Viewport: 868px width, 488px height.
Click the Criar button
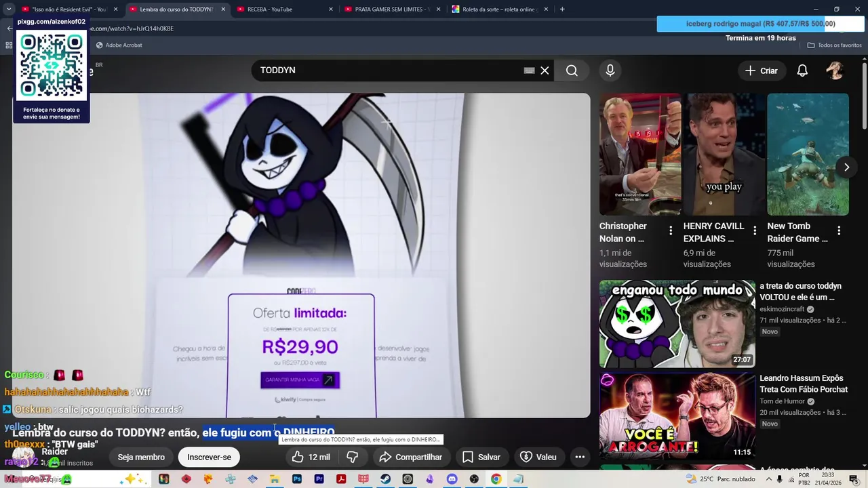click(762, 70)
